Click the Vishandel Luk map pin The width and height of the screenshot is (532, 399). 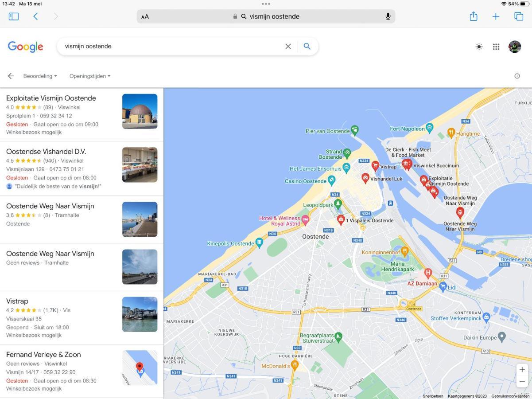pos(365,178)
